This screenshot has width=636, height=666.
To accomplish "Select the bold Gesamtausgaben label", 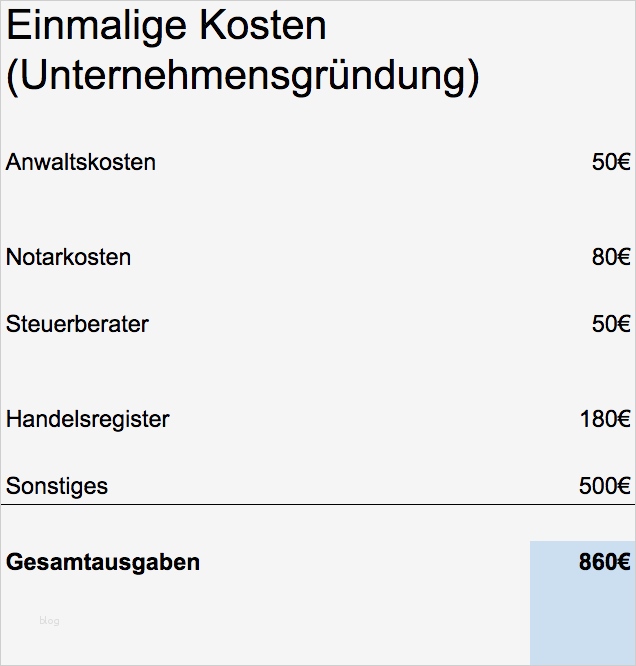I will [x=103, y=562].
